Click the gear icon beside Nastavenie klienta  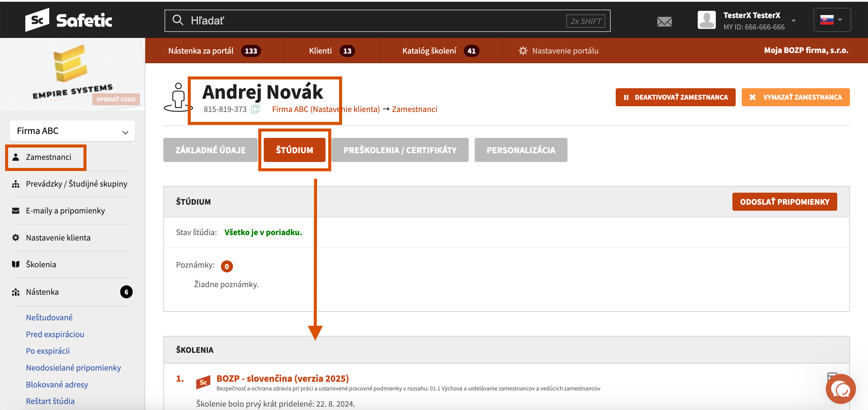(x=15, y=238)
